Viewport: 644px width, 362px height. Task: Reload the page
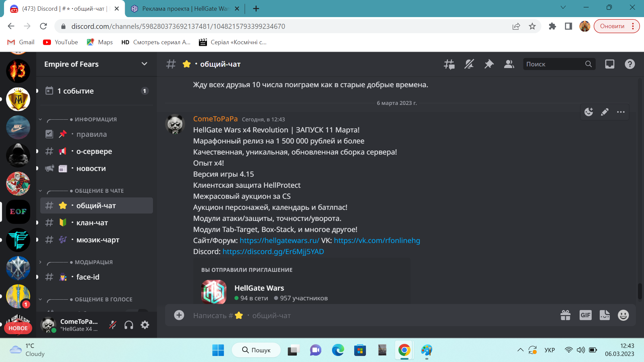coord(43,26)
